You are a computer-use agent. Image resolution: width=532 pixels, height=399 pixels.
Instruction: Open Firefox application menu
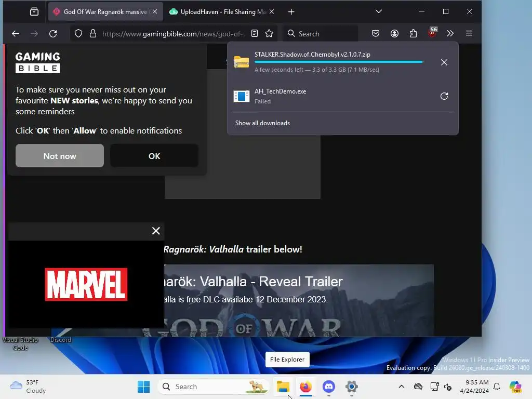point(469,33)
